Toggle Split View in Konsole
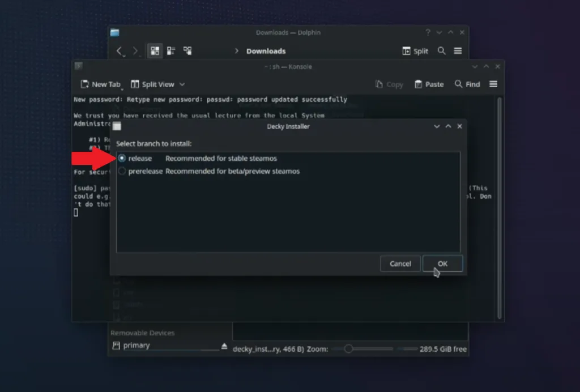 [x=153, y=84]
